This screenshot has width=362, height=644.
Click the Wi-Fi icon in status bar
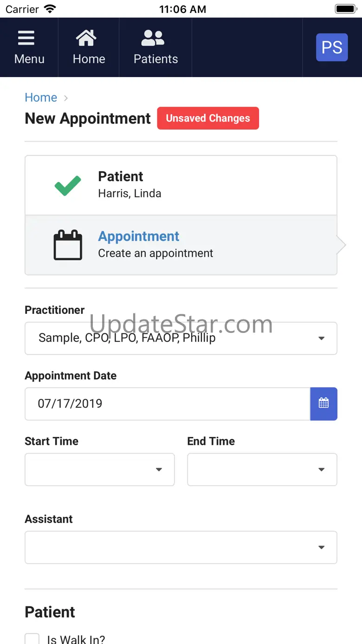click(x=50, y=9)
